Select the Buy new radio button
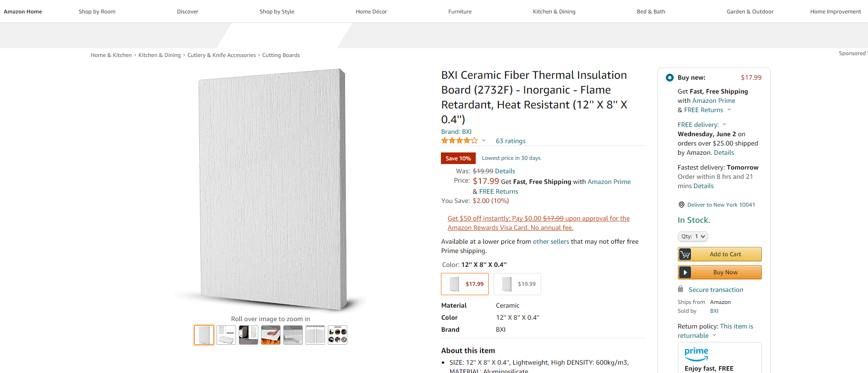 [x=670, y=78]
